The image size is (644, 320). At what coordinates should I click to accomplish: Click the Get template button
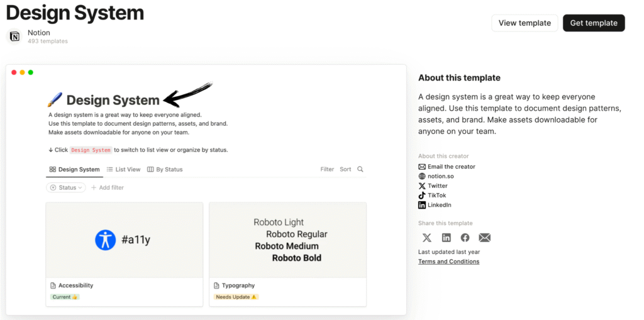click(593, 23)
